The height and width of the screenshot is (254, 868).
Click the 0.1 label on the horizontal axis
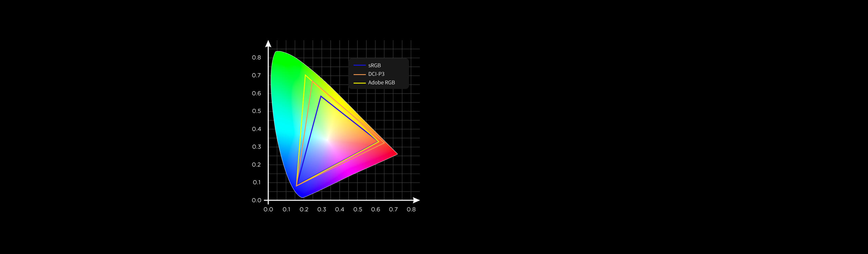coord(286,210)
